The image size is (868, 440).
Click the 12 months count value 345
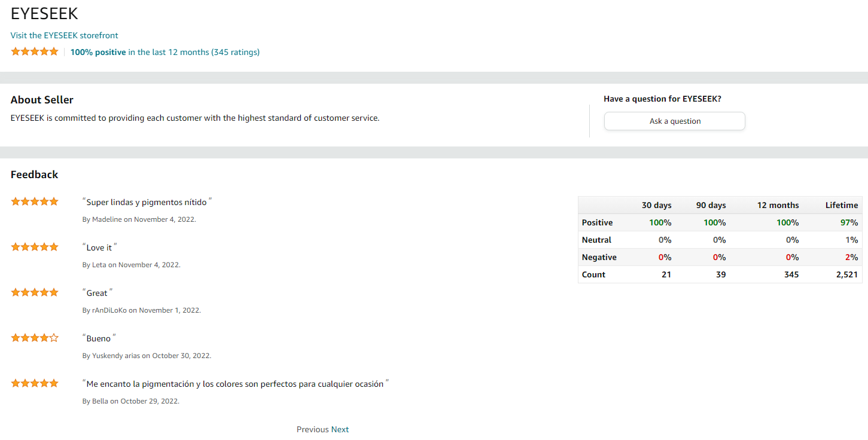[791, 274]
